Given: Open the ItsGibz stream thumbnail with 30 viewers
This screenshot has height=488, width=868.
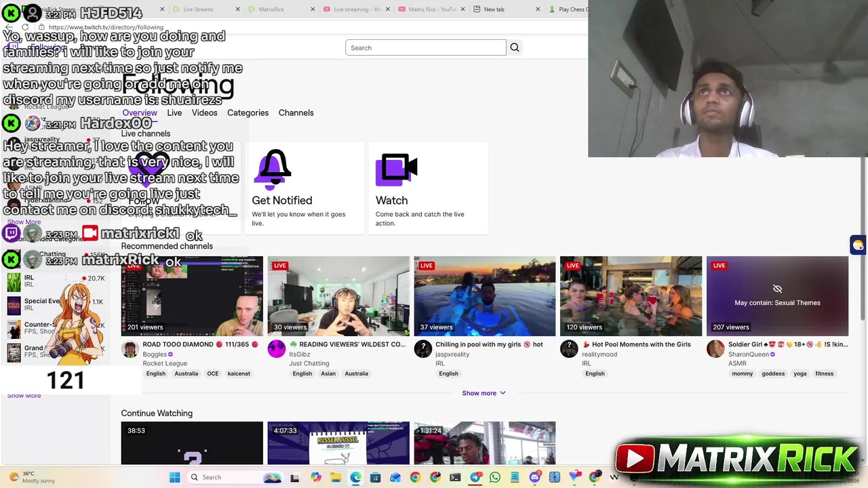Looking at the screenshot, I should (x=338, y=296).
